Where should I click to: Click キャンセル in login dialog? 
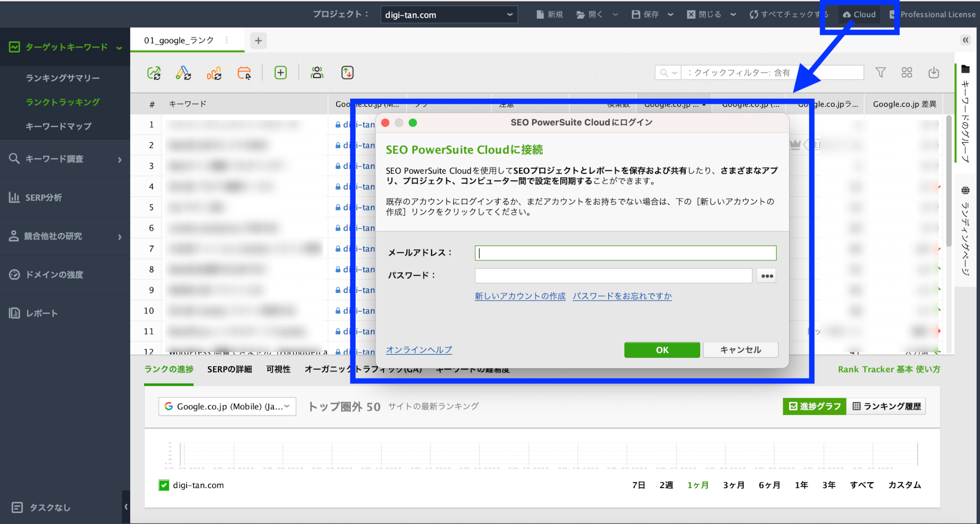[741, 350]
